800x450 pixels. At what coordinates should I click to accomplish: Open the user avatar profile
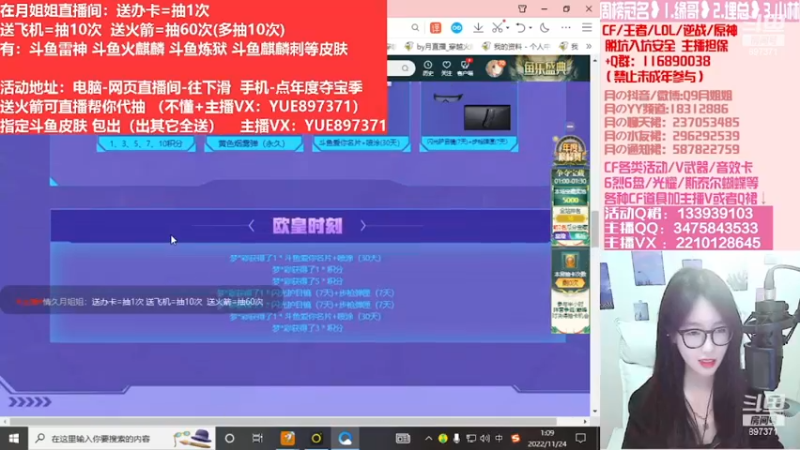[x=494, y=68]
